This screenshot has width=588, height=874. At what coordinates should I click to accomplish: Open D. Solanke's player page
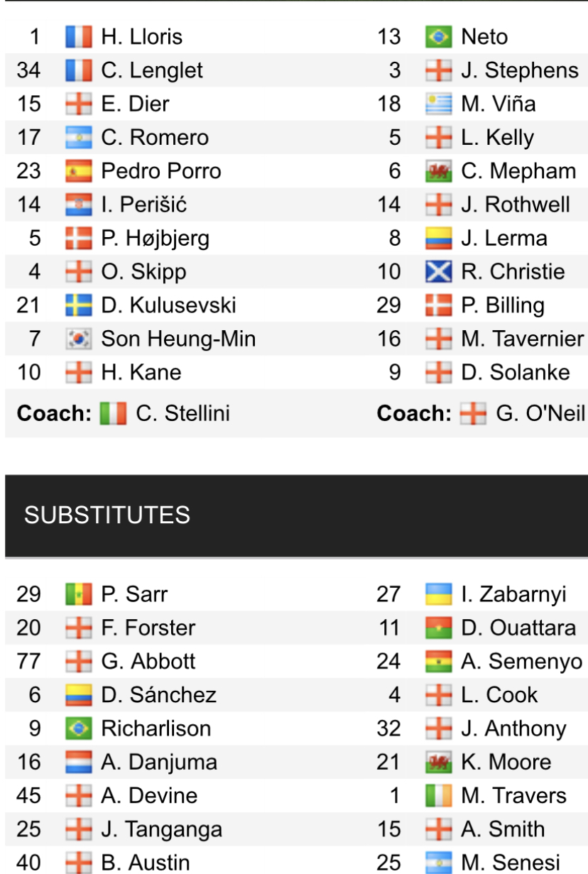point(515,373)
